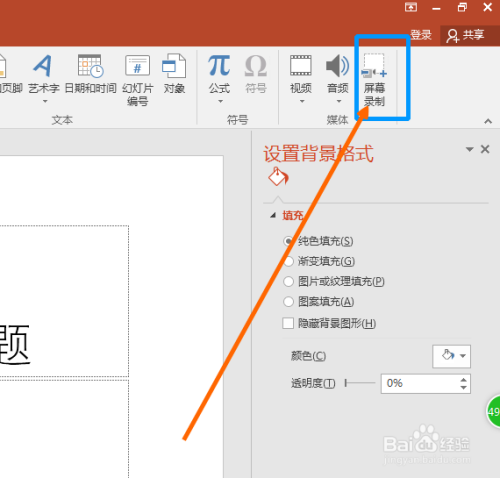Decrease transparency with down spinner arrow
Screen dimensions: 500x478
tap(463, 388)
